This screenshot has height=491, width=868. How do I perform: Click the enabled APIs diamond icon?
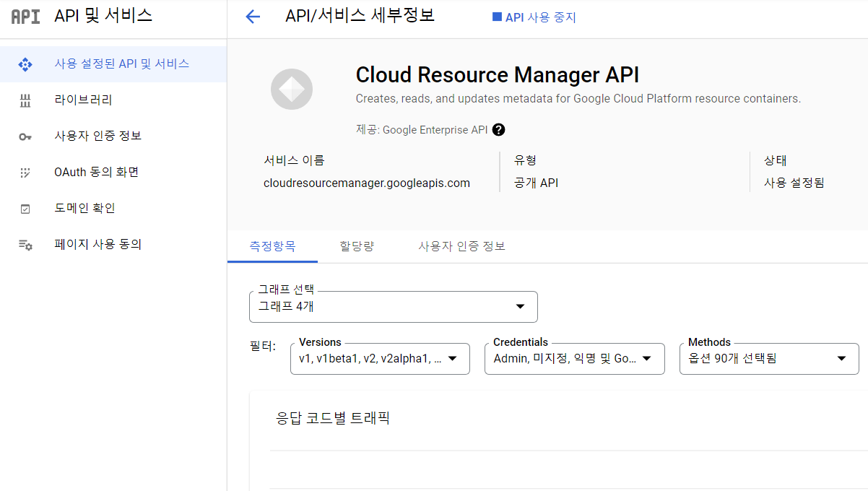[x=25, y=64]
